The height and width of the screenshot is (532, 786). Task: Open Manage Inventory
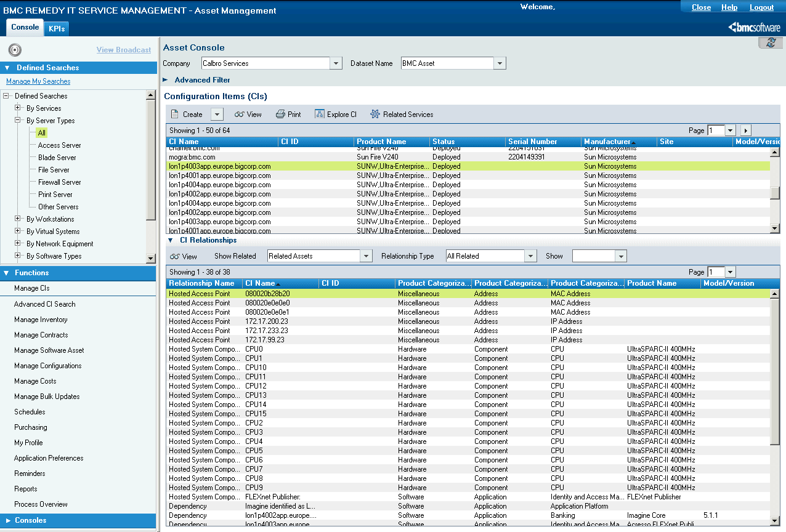coord(41,320)
